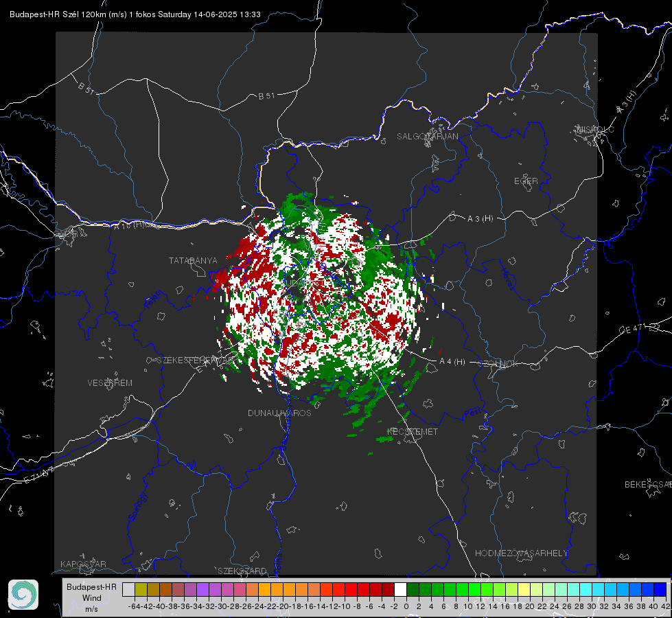
Task: Select the TATABÁNYA city label
Action: tap(193, 260)
